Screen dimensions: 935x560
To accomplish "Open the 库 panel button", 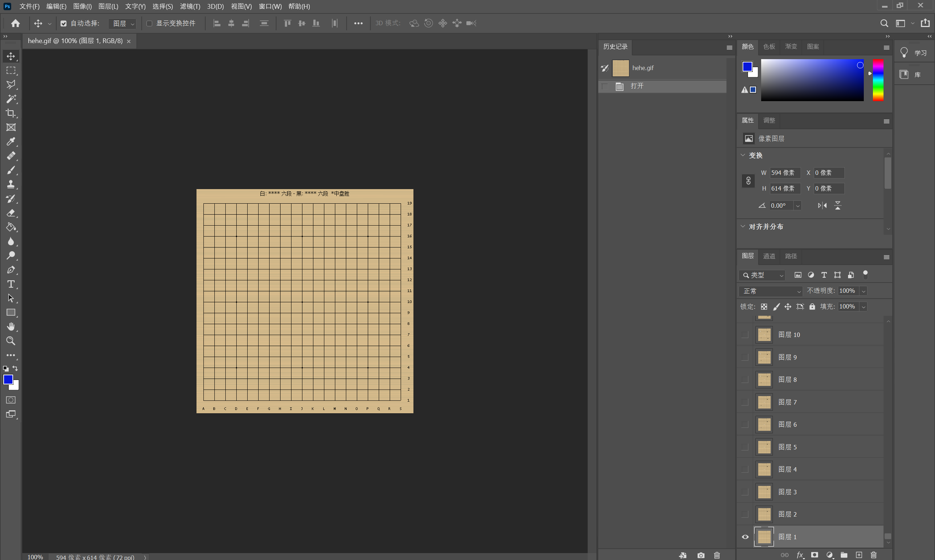I will (x=913, y=74).
